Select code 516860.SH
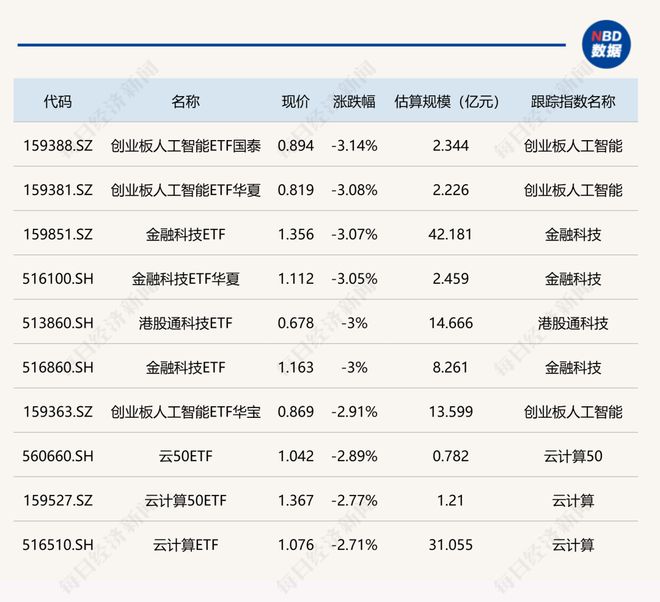Screen dimensions: 660x602 [58, 368]
